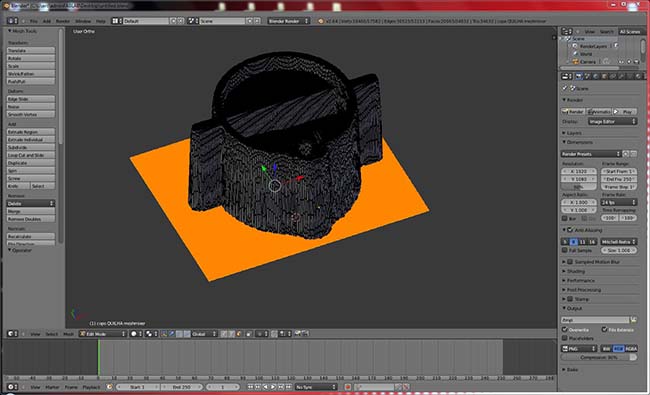Click the timeline editor type icon
This screenshot has height=395, width=650.
[12, 387]
